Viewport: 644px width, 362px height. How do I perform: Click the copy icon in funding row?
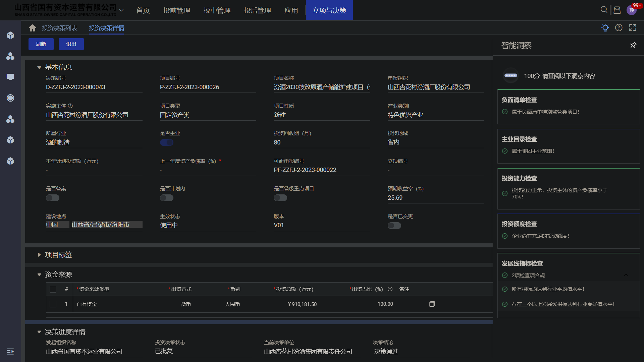[432, 304]
